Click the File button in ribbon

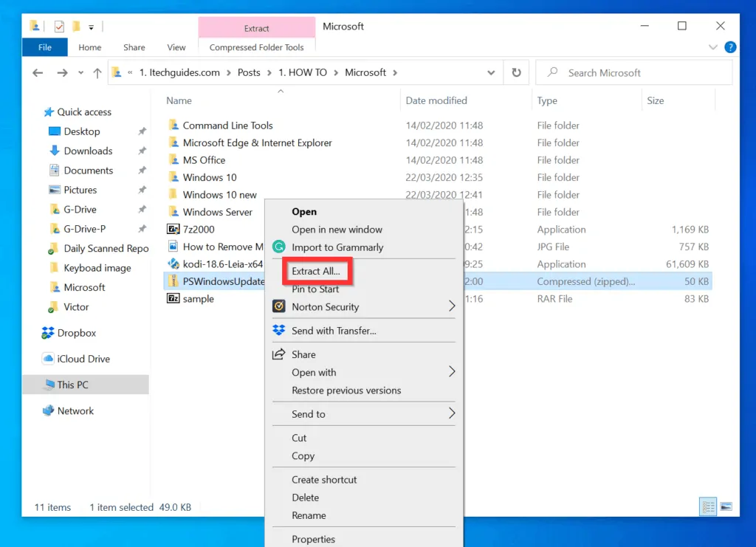(x=45, y=47)
